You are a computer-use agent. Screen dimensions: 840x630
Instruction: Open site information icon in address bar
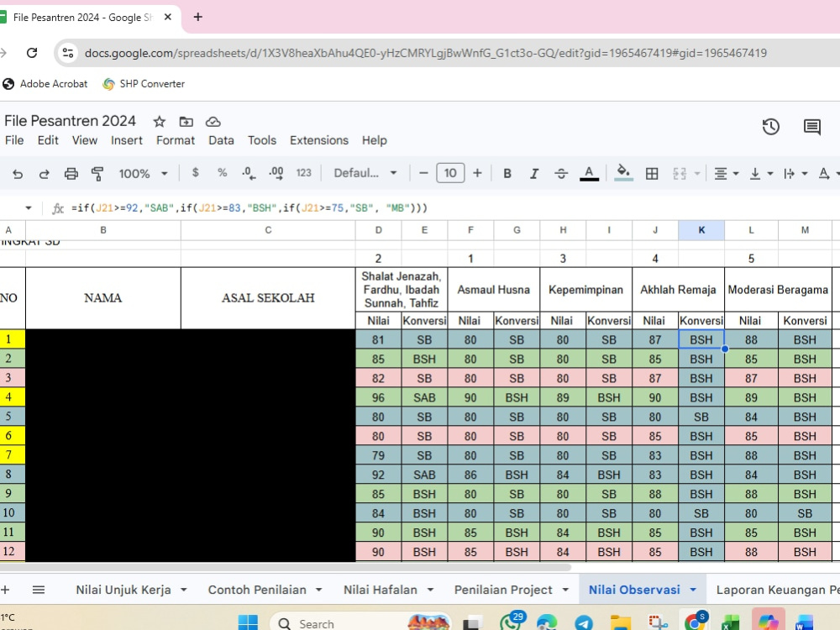click(68, 52)
